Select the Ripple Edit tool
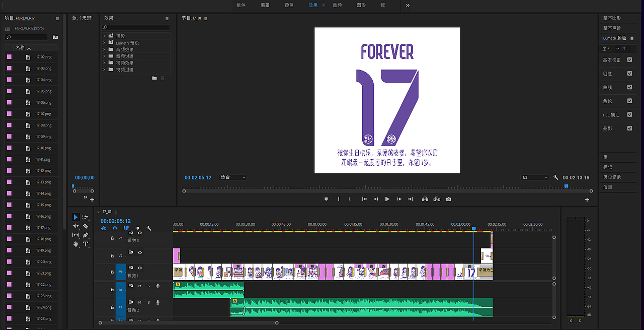The height and width of the screenshot is (330, 644). pyautogui.click(x=76, y=226)
